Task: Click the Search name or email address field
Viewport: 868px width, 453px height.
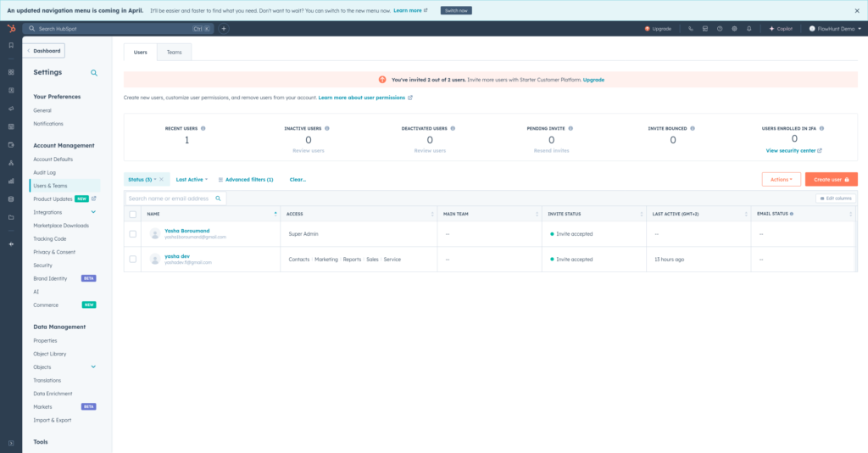Action: pyautogui.click(x=176, y=199)
